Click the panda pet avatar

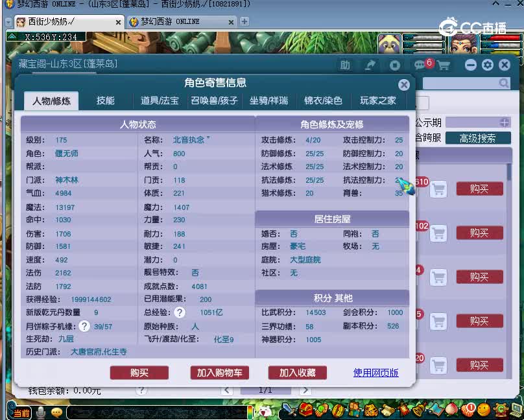389,43
